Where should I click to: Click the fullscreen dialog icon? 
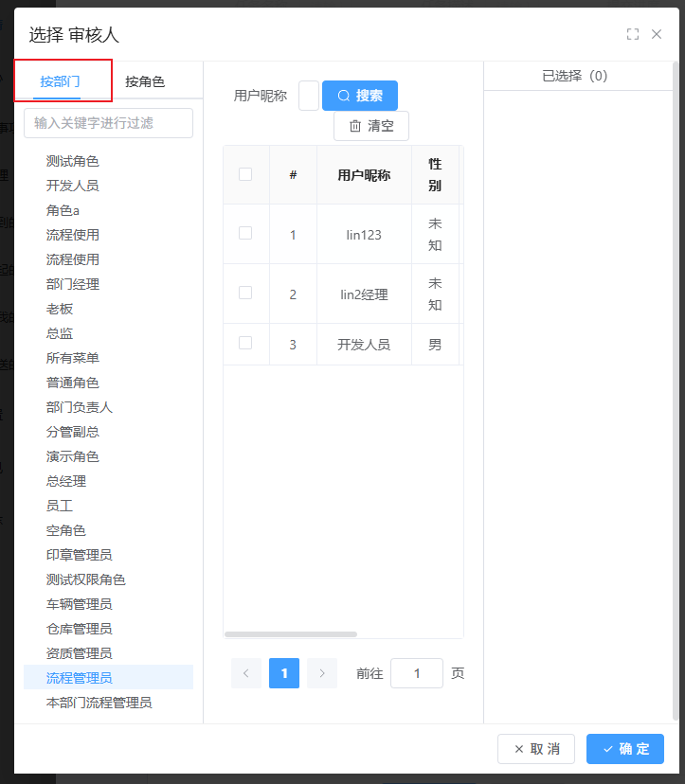click(x=633, y=34)
